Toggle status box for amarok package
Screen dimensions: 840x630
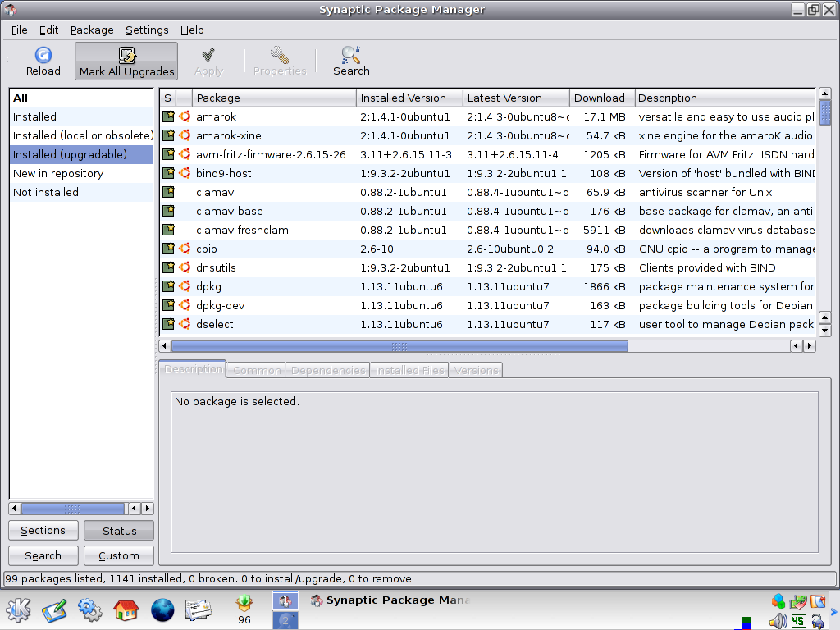point(168,116)
